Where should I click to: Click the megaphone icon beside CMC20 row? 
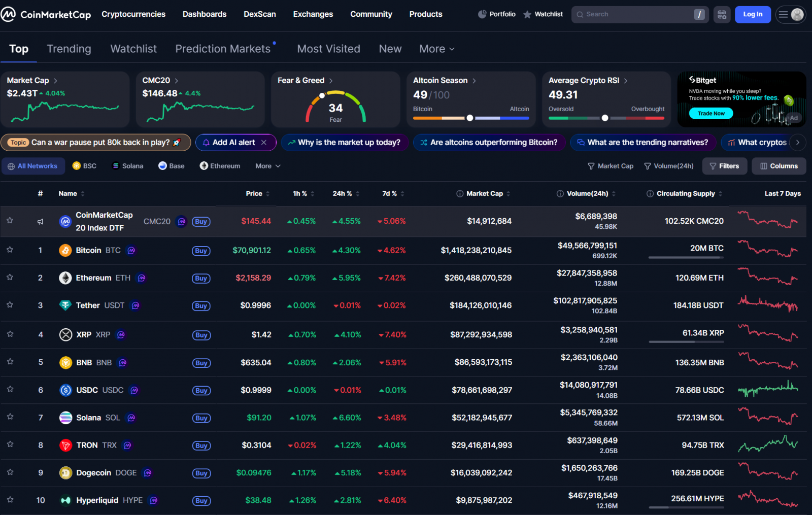pos(40,222)
